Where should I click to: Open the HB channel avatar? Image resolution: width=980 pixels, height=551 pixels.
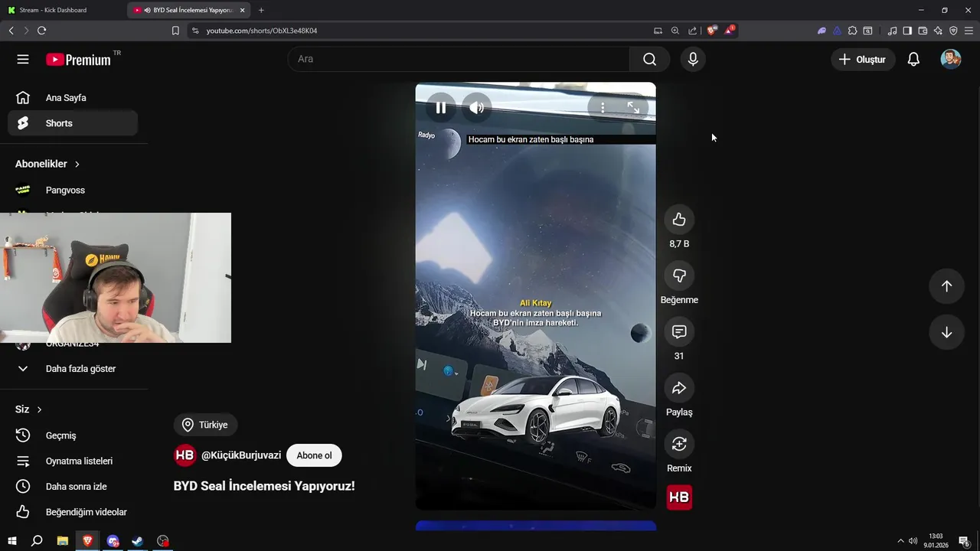click(x=185, y=455)
